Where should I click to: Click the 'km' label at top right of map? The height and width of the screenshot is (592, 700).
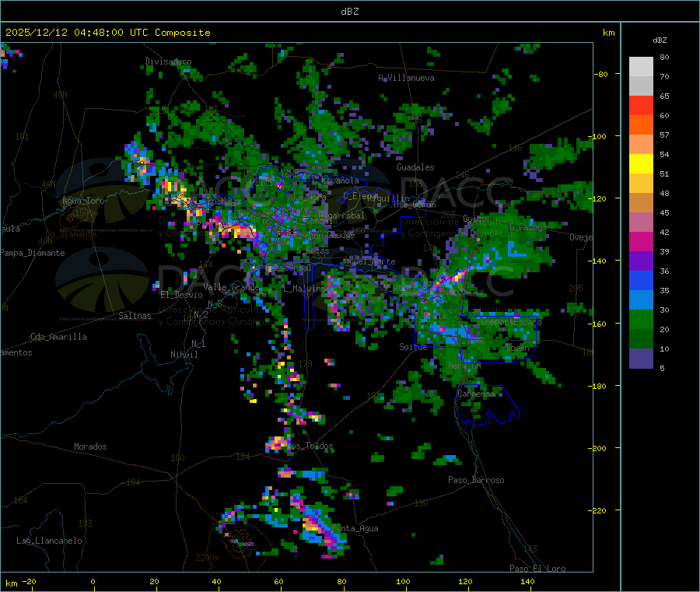(609, 33)
